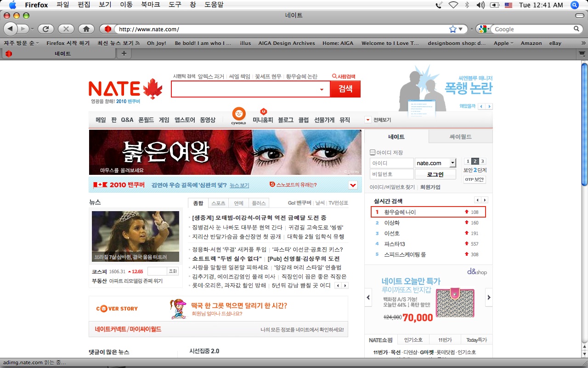588x368 pixels.
Task: Click next arrow in 실시간 검색
Action: (x=485, y=200)
